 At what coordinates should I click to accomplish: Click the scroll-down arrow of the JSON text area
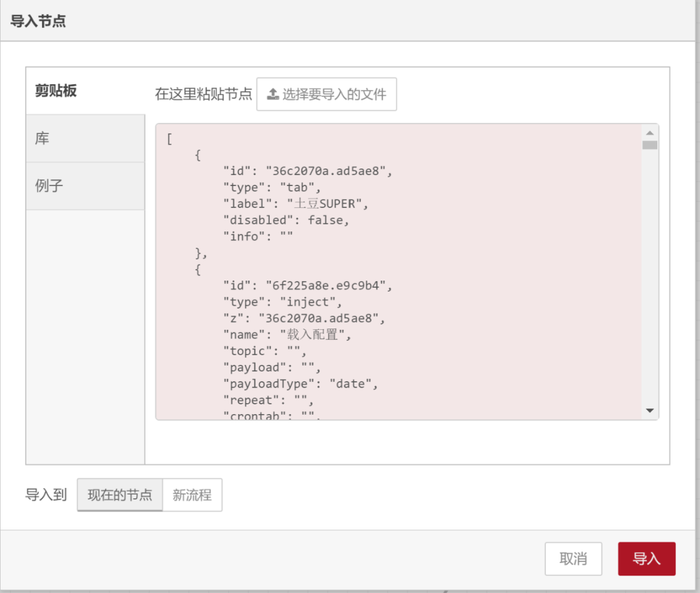pos(650,410)
